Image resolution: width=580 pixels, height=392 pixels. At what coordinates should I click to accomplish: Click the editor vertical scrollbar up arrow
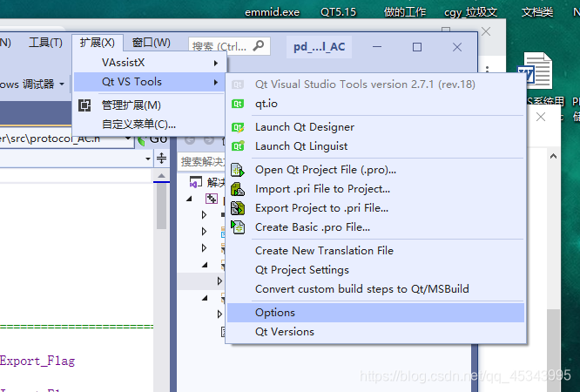[x=161, y=176]
